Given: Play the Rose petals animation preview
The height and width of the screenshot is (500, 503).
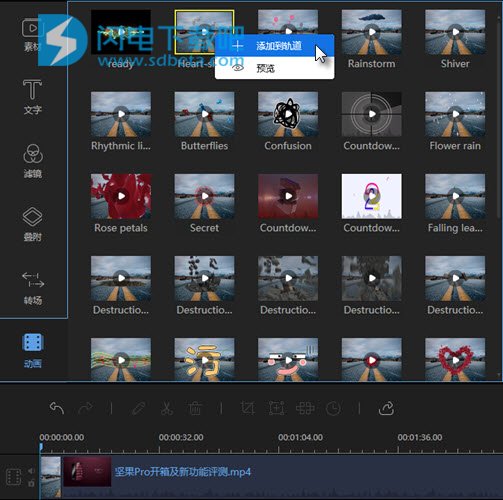Looking at the screenshot, I should [121, 196].
